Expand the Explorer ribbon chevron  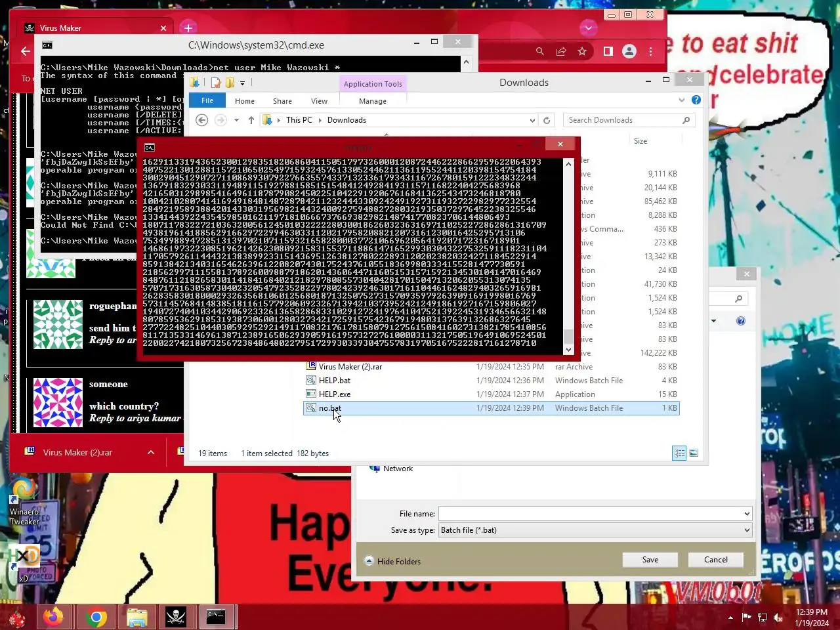click(681, 100)
